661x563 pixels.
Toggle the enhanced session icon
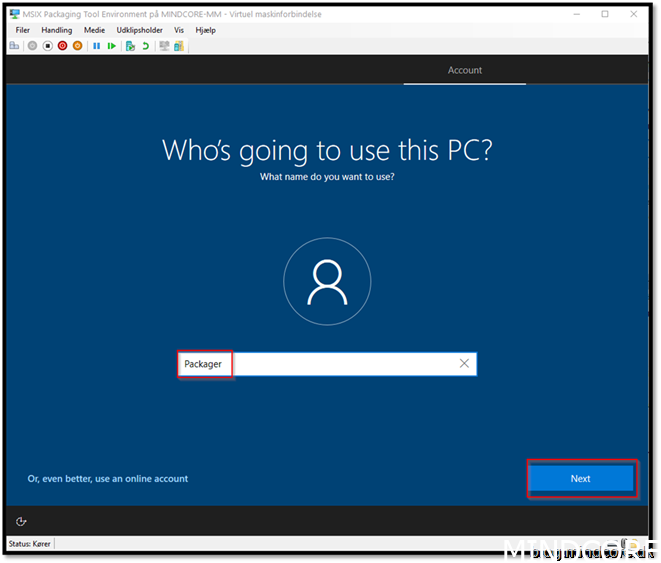[164, 46]
